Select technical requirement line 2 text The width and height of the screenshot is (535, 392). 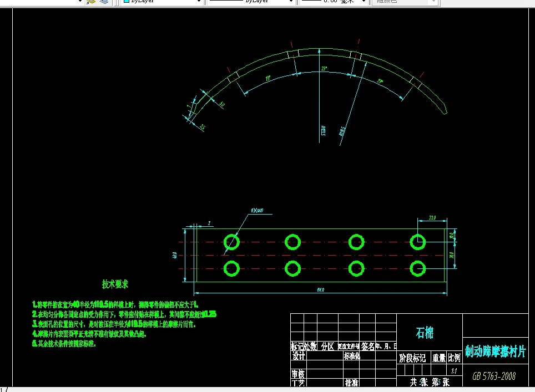pyautogui.click(x=124, y=314)
